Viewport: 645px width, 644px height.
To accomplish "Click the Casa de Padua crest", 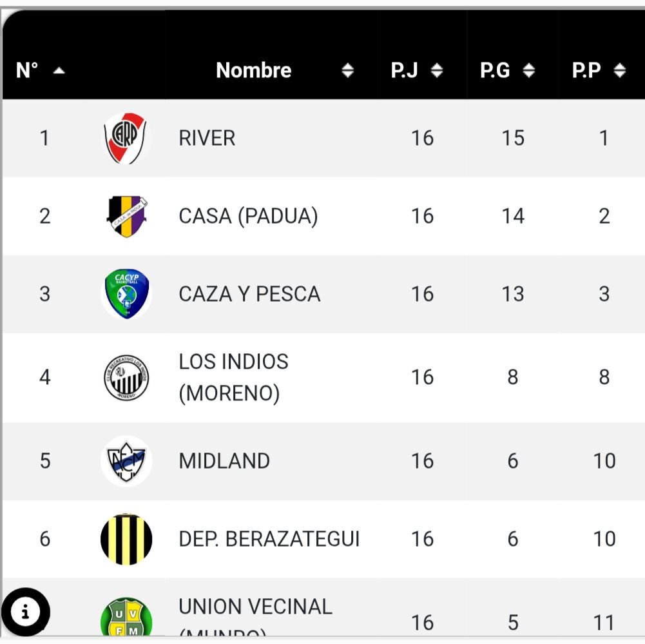I will click(126, 216).
